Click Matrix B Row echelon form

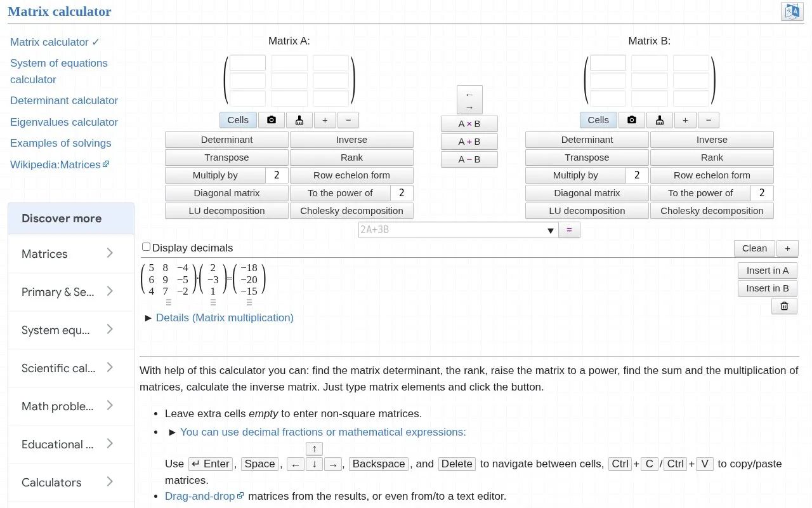[x=712, y=175]
